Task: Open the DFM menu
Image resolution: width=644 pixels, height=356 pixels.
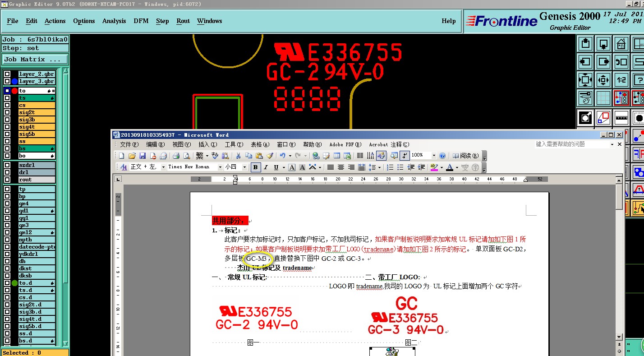Action: pos(141,21)
